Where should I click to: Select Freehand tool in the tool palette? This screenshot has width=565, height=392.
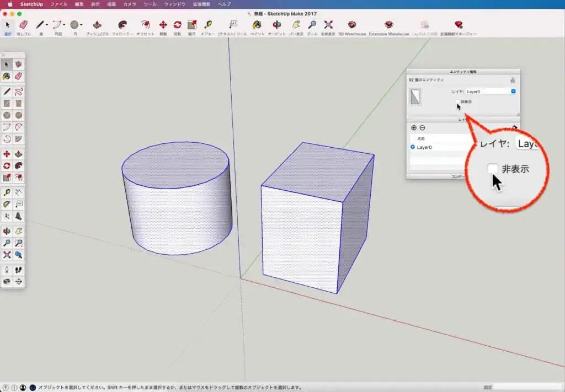(x=18, y=92)
